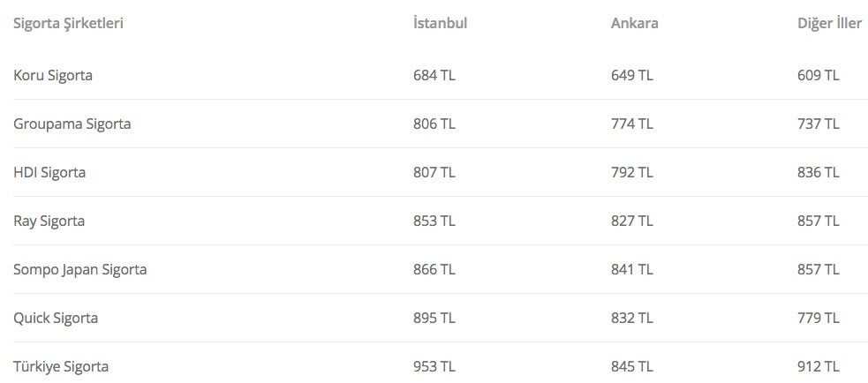The width and height of the screenshot is (868, 383).
Task: Click Türkiye Sigorta's İstanbul price 953 TL
Action: pyautogui.click(x=434, y=366)
